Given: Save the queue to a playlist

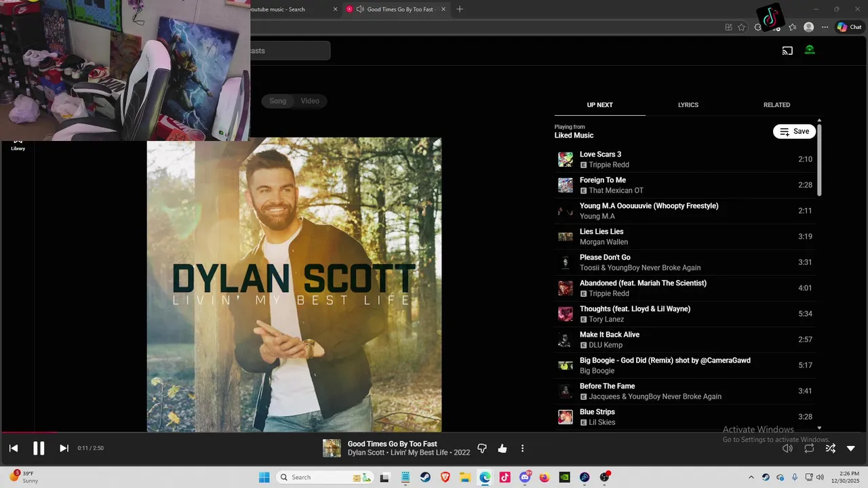Looking at the screenshot, I should pyautogui.click(x=794, y=131).
